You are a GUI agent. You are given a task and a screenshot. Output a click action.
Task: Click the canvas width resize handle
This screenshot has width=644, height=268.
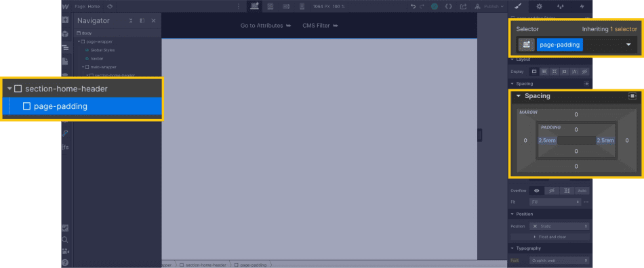click(x=479, y=135)
